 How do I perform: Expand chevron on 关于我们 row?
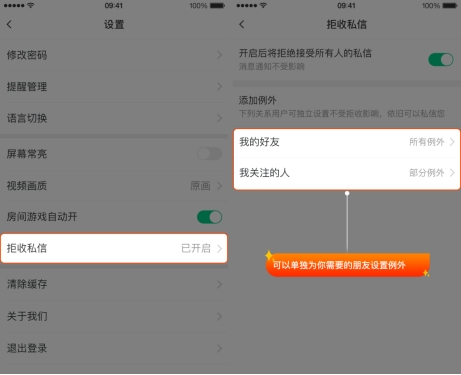219,316
